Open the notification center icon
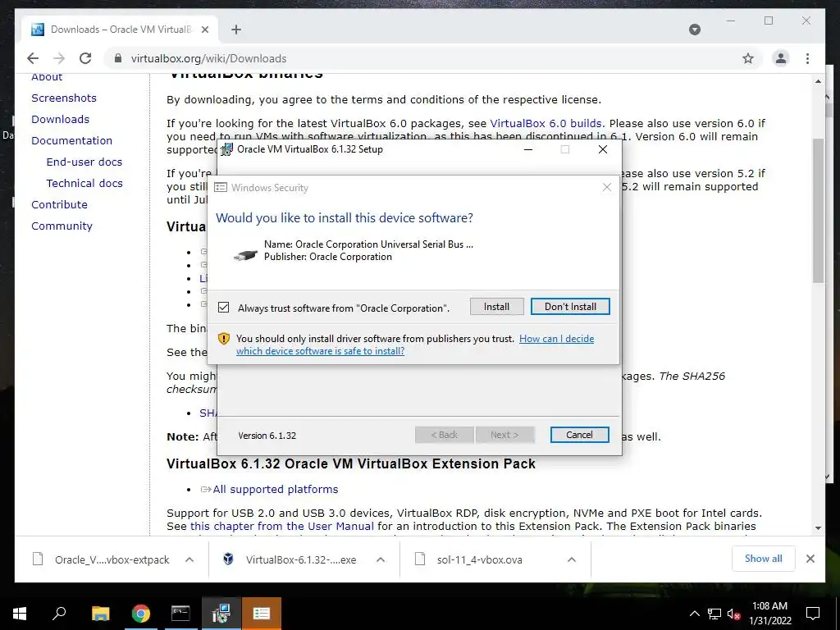840x630 pixels. click(x=813, y=614)
